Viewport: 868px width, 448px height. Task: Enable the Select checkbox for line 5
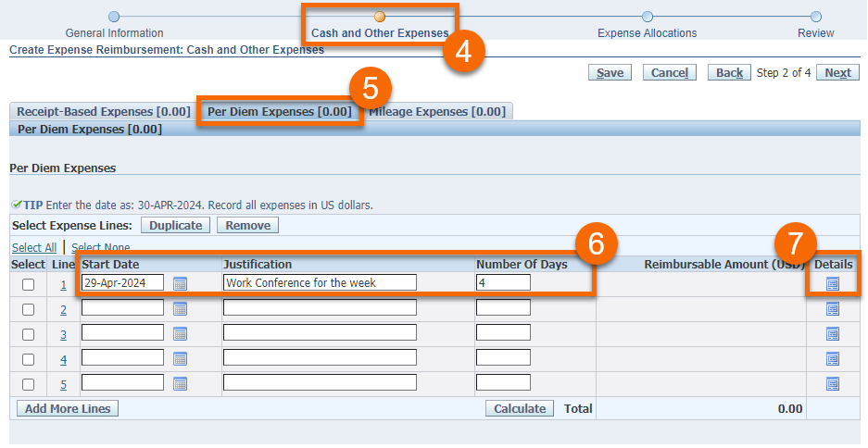(28, 384)
